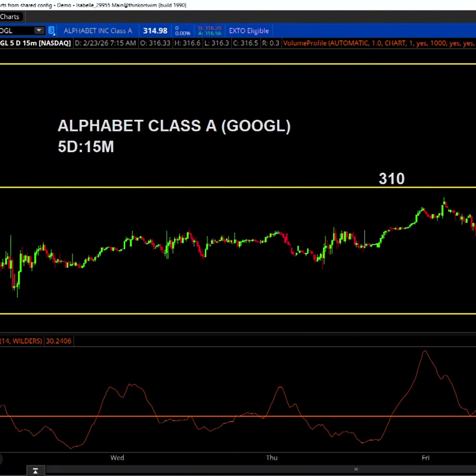Click the ask price A: 316.56

coord(210,33)
